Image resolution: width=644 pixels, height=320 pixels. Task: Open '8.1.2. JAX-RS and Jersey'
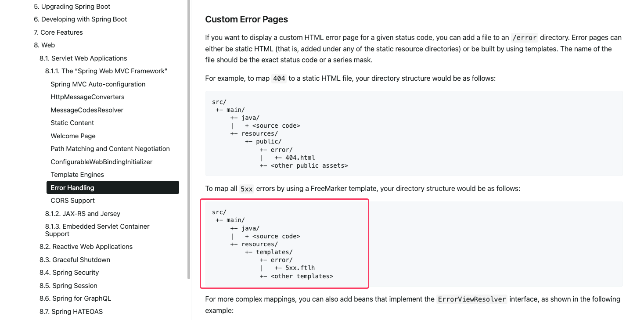tap(83, 214)
